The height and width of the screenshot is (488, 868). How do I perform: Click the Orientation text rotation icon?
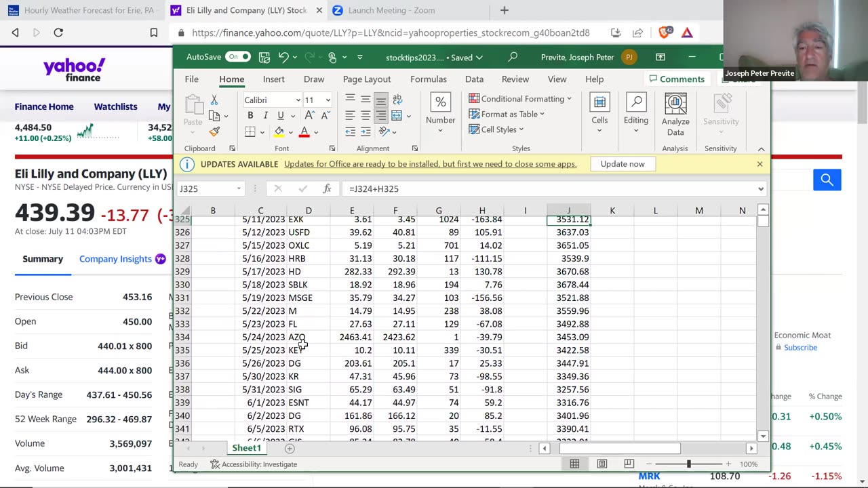384,131
